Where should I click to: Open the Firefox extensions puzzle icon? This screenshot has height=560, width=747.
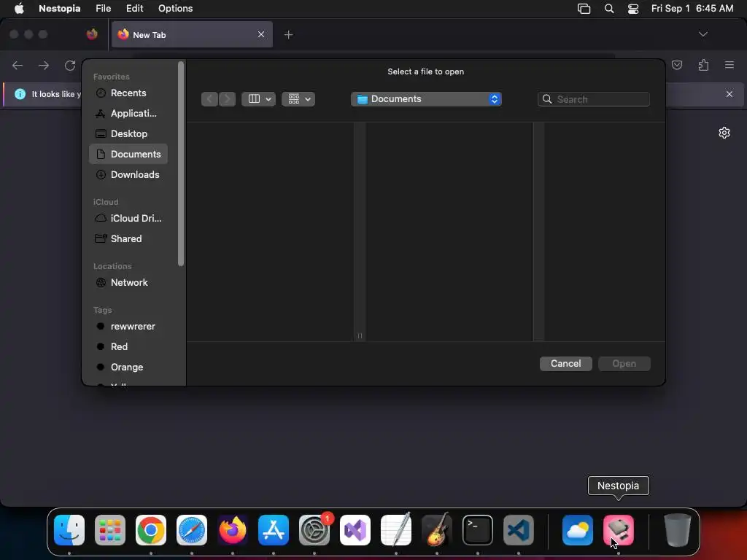pyautogui.click(x=703, y=65)
